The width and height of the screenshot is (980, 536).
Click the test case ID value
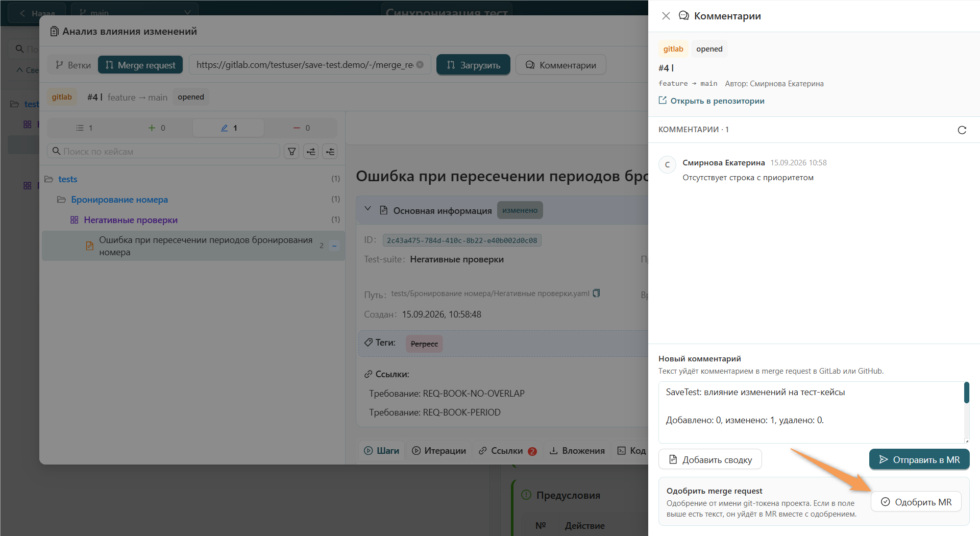tap(462, 240)
